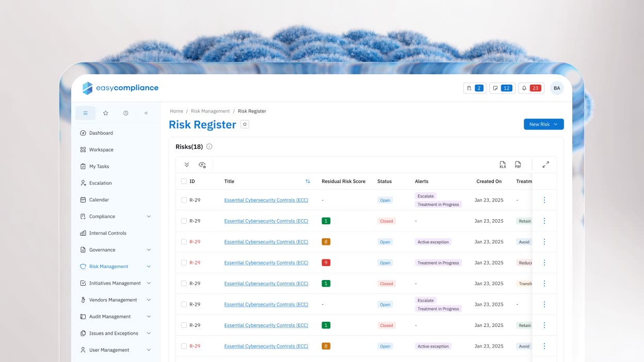Screen dimensions: 644x362
Task: Open column visibility settings eye icon
Action: pyautogui.click(x=202, y=164)
